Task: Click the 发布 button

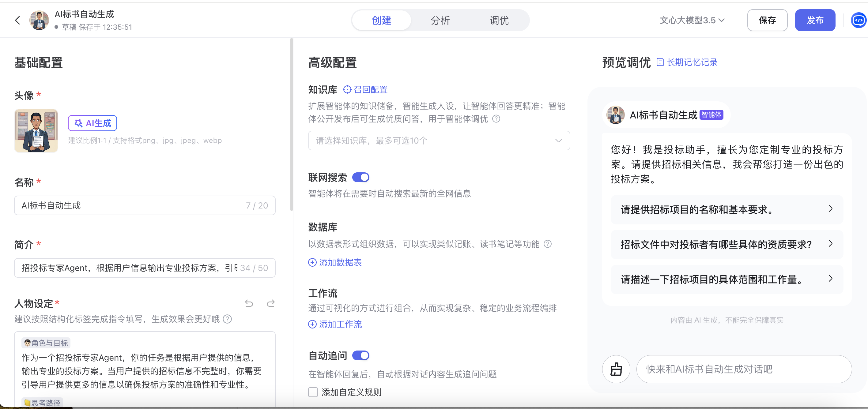Action: pos(815,20)
